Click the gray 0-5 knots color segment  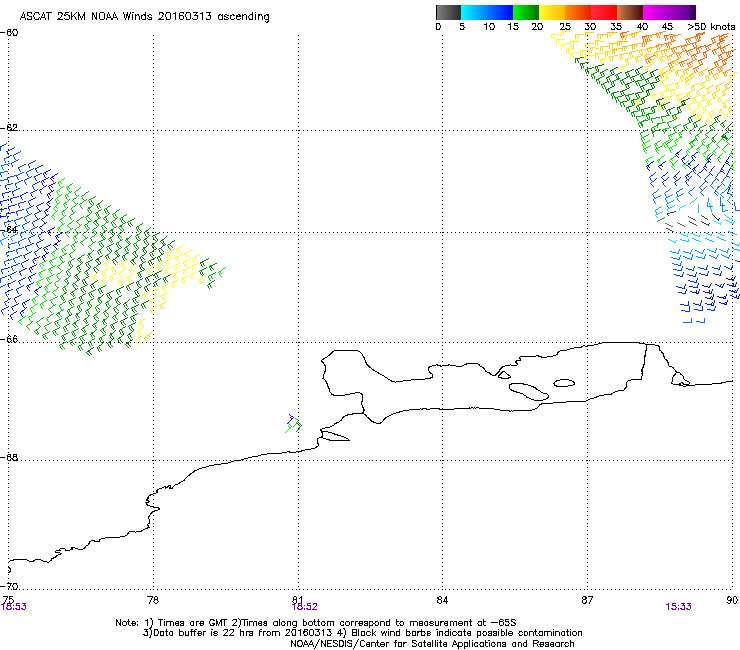(448, 12)
